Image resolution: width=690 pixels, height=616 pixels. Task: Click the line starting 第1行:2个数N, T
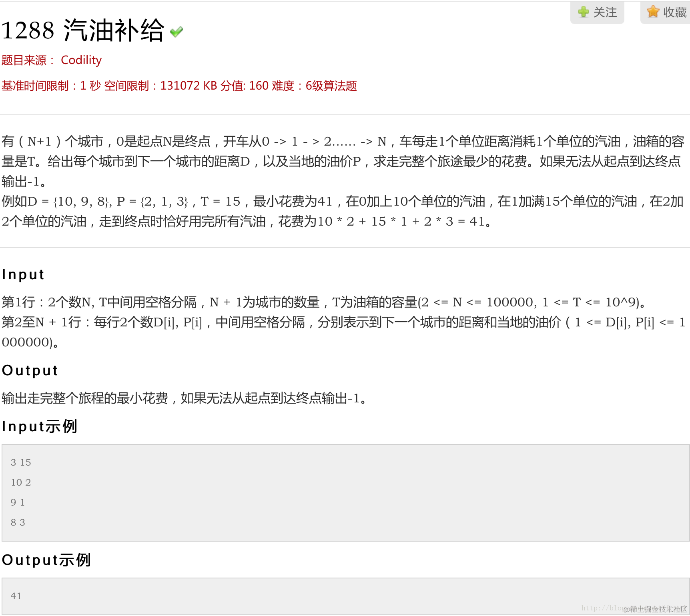324,302
